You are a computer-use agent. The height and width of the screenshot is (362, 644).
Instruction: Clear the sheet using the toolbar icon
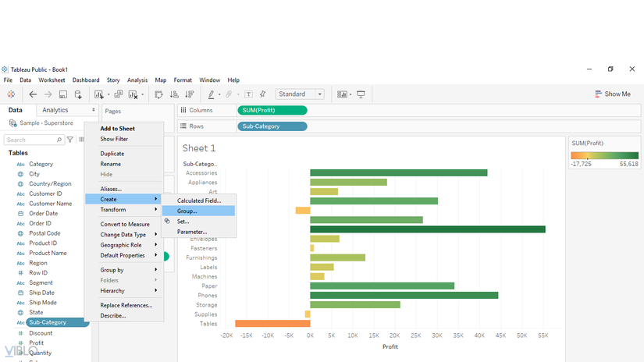point(133,94)
